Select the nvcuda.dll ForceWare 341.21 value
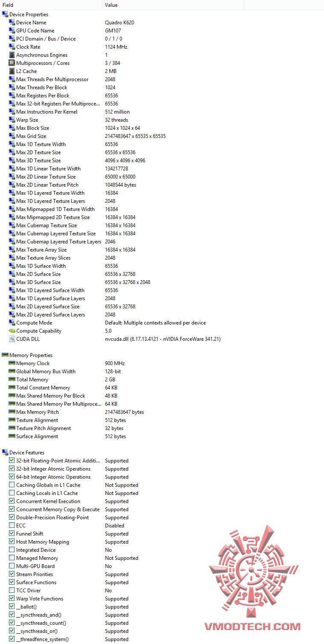Screen dimensions: 324x644 pos(163,339)
